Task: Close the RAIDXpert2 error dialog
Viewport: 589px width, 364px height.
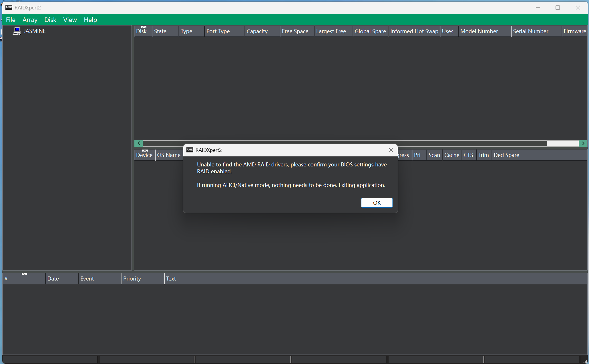Action: click(x=391, y=150)
